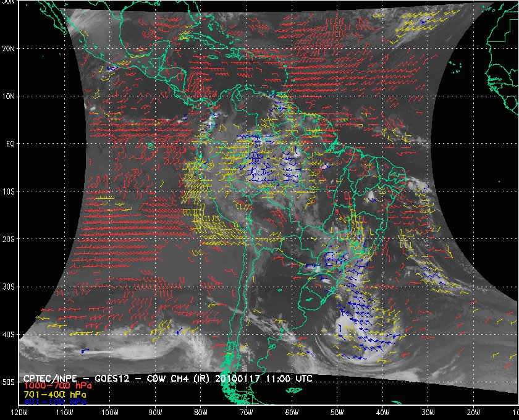Viewport: 519px width, 420px height.
Task: Select the 80W longitude label
Action: pyautogui.click(x=201, y=413)
